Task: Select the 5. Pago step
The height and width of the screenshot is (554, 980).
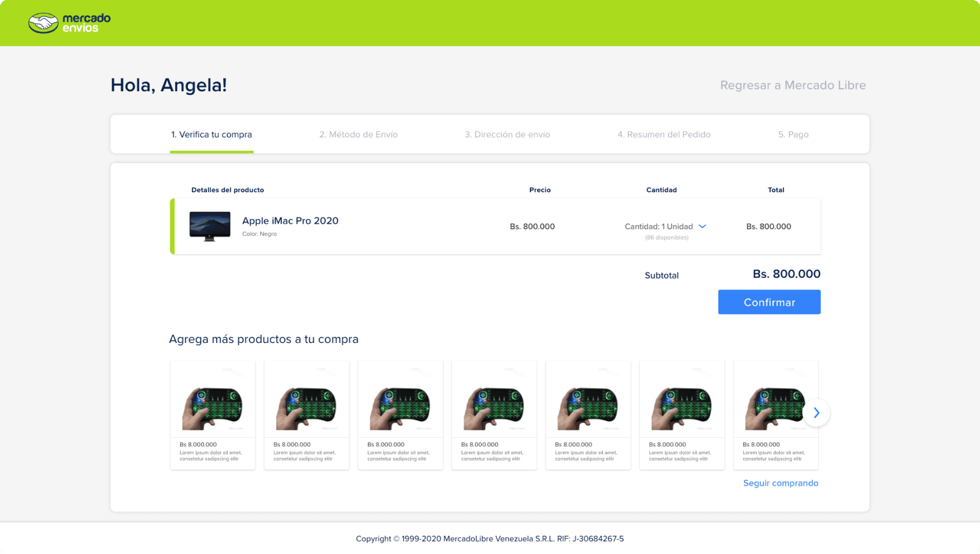Action: coord(793,134)
